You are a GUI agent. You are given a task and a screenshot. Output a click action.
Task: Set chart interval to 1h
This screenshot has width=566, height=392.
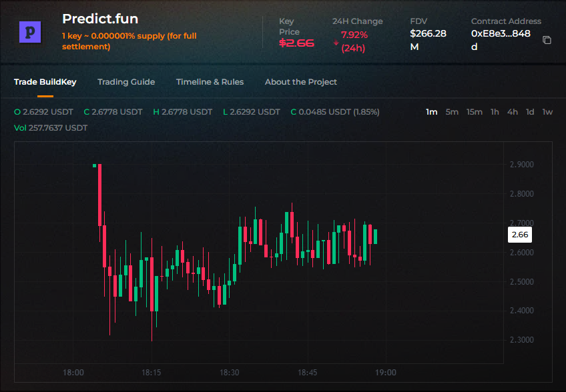pos(495,112)
